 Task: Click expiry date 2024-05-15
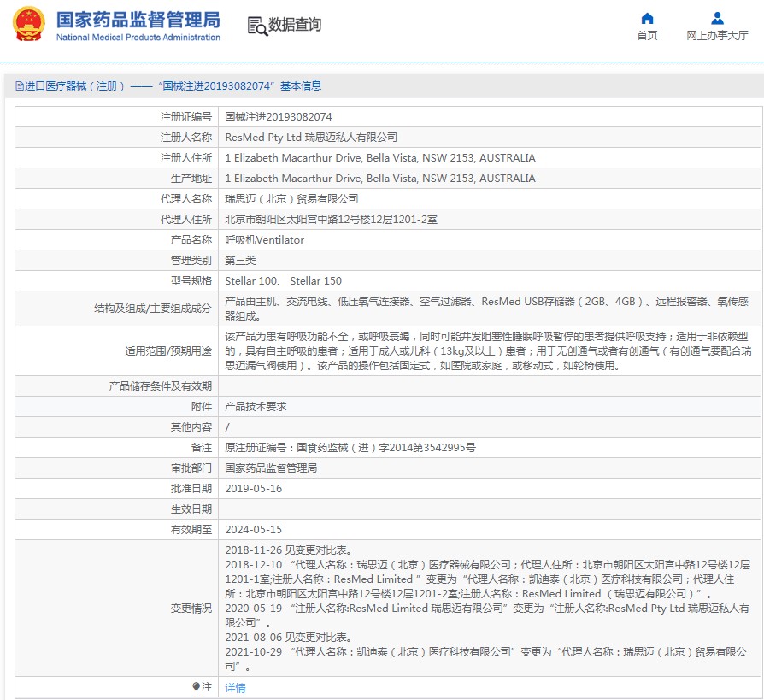pos(253,529)
